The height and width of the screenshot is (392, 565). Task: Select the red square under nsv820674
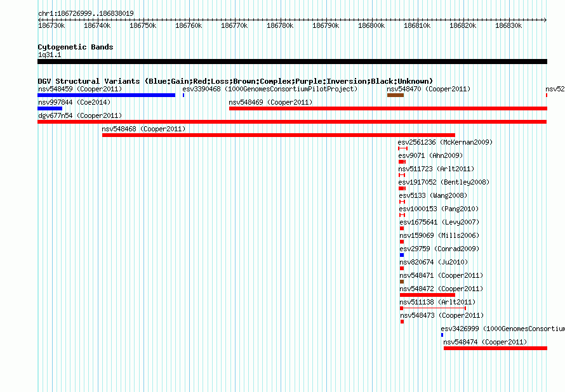point(402,268)
